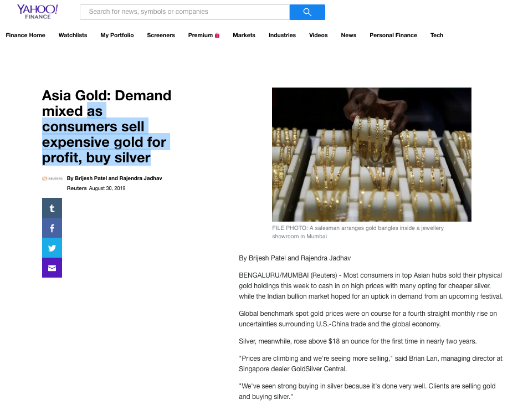The image size is (523, 420).
Task: Click quote starting 'Prices are climbing'
Action: pos(371,363)
